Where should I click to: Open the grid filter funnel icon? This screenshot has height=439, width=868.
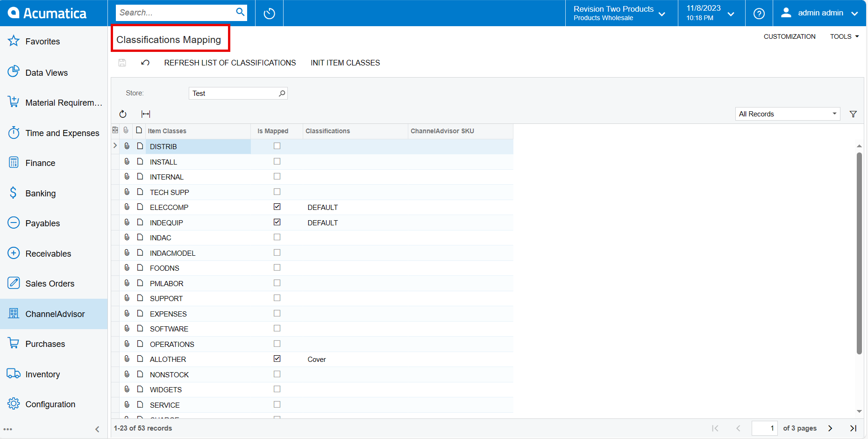click(x=853, y=114)
